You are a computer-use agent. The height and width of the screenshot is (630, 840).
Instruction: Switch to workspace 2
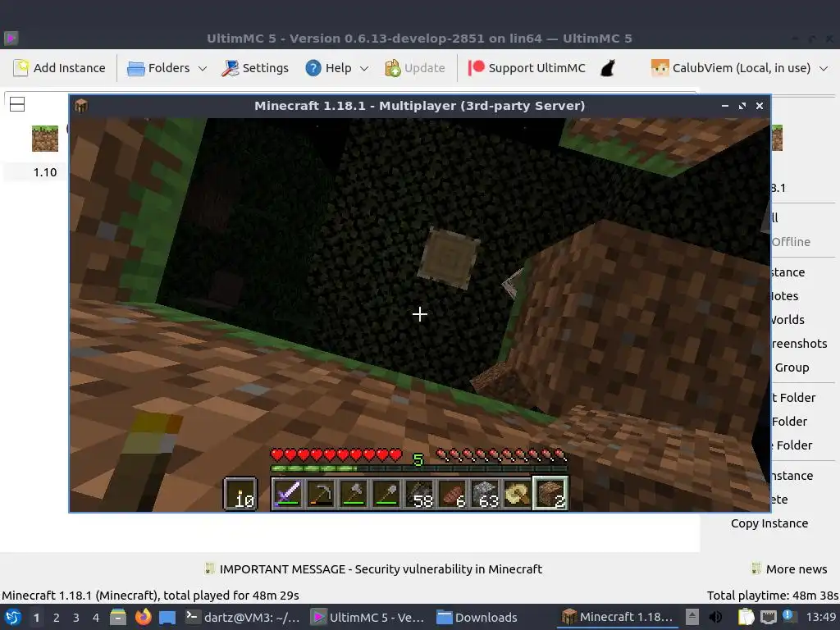click(57, 618)
